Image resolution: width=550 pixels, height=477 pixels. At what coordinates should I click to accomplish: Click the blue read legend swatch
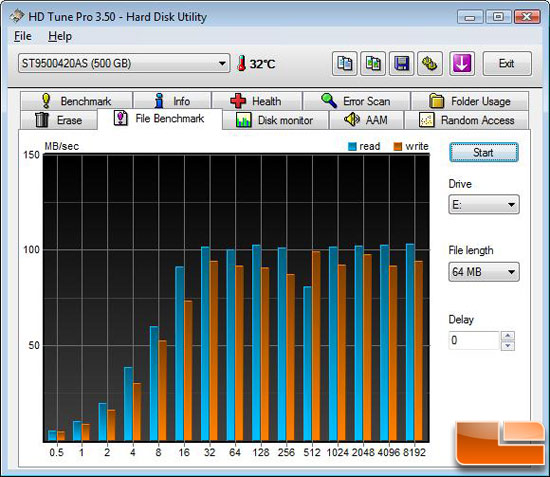click(x=352, y=147)
